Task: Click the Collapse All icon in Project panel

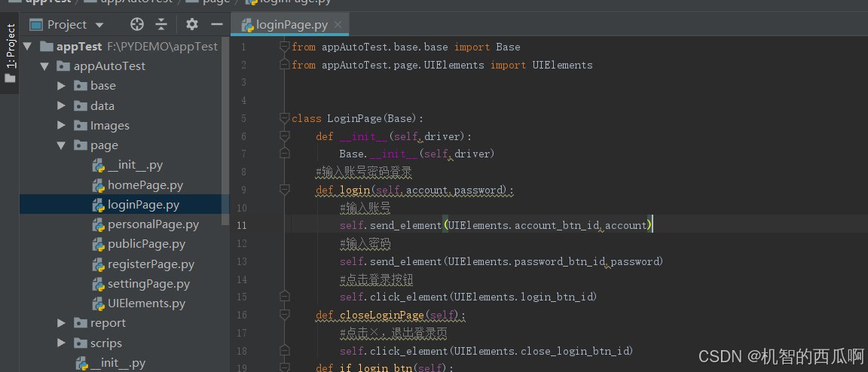Action: pos(161,24)
